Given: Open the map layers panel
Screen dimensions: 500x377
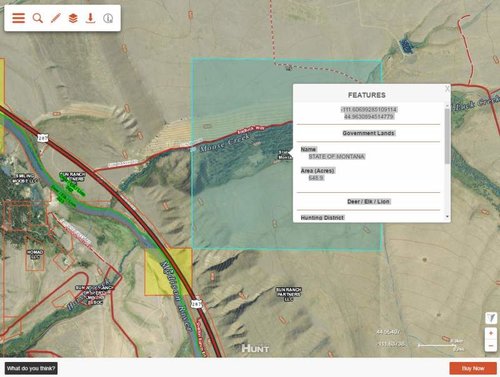Looking at the screenshot, I should 73,18.
